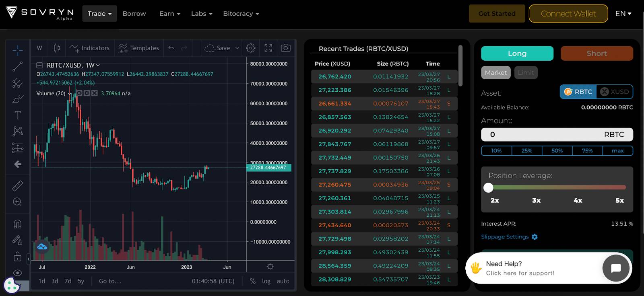Select the text annotation tool
The image size is (644, 296).
coord(17,115)
